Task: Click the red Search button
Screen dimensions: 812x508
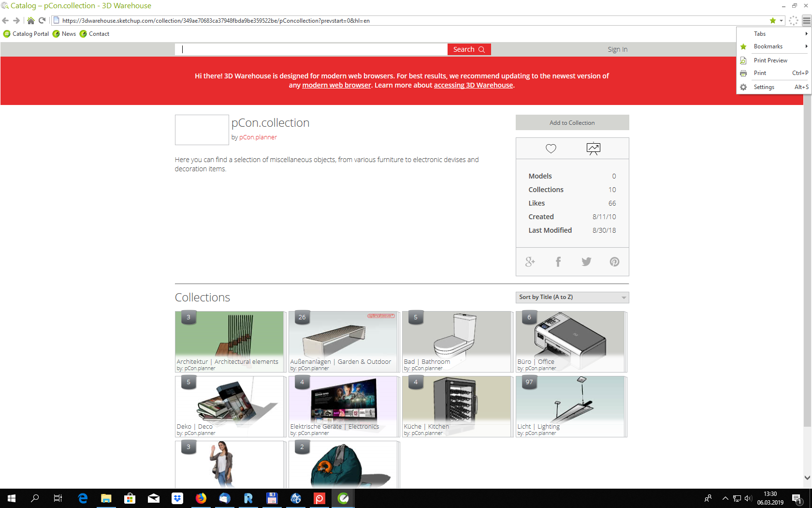Action: click(x=469, y=49)
